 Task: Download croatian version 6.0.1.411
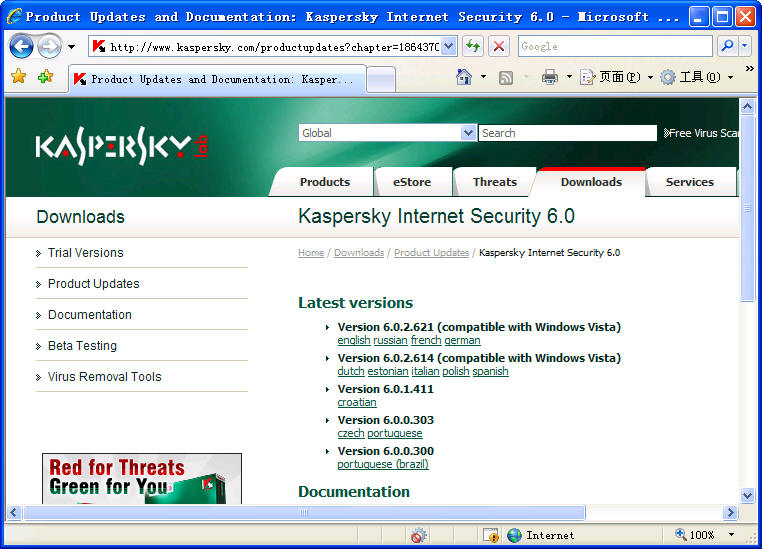click(357, 402)
